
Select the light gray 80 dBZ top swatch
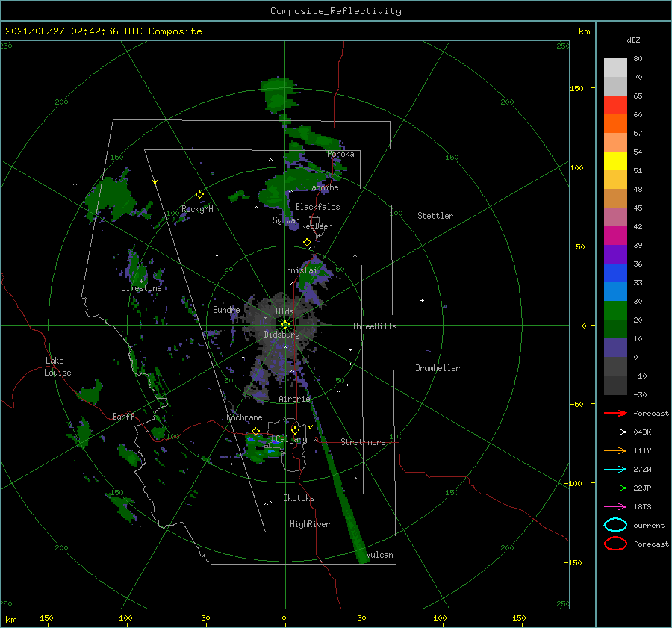tap(615, 68)
